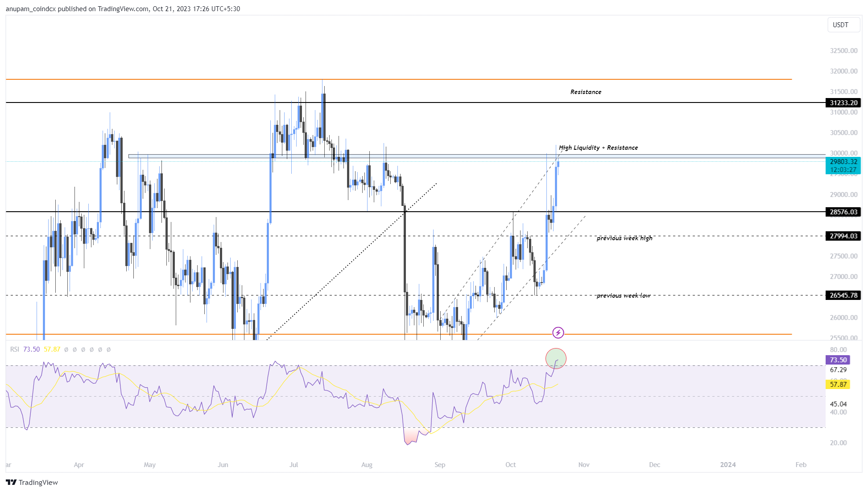Click 67.29 on the RSI scale

pyautogui.click(x=838, y=370)
